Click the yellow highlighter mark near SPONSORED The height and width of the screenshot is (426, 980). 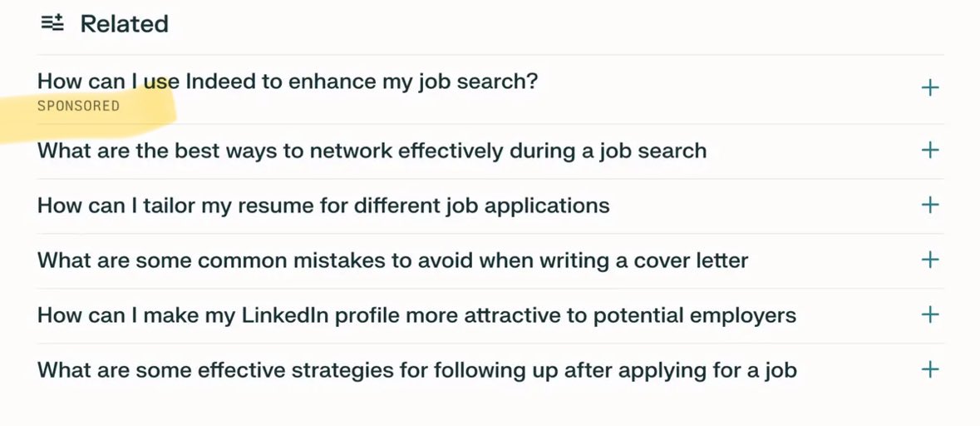[x=150, y=116]
